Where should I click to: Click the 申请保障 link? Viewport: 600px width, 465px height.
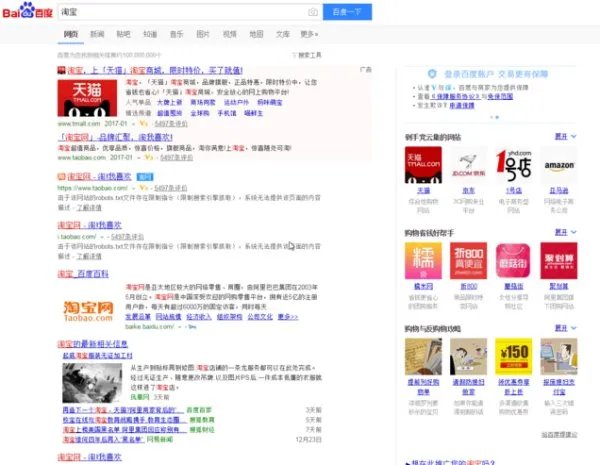(462, 106)
